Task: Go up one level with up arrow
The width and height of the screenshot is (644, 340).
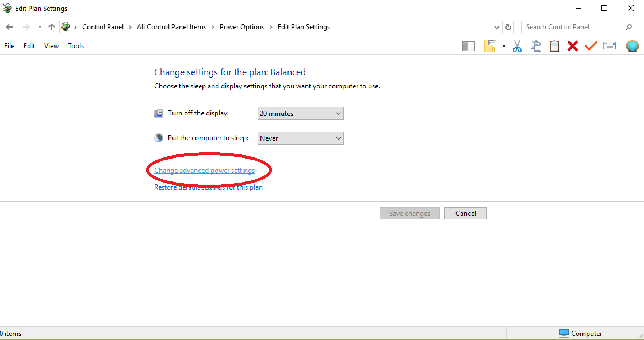Action: click(52, 27)
